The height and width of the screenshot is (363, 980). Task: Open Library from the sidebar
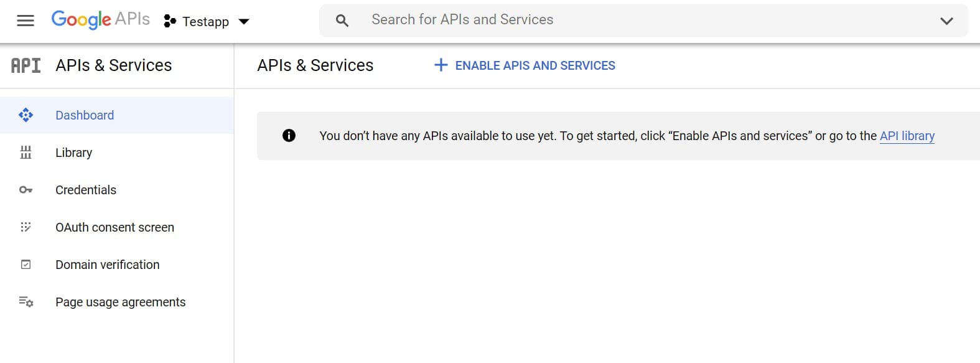click(73, 153)
